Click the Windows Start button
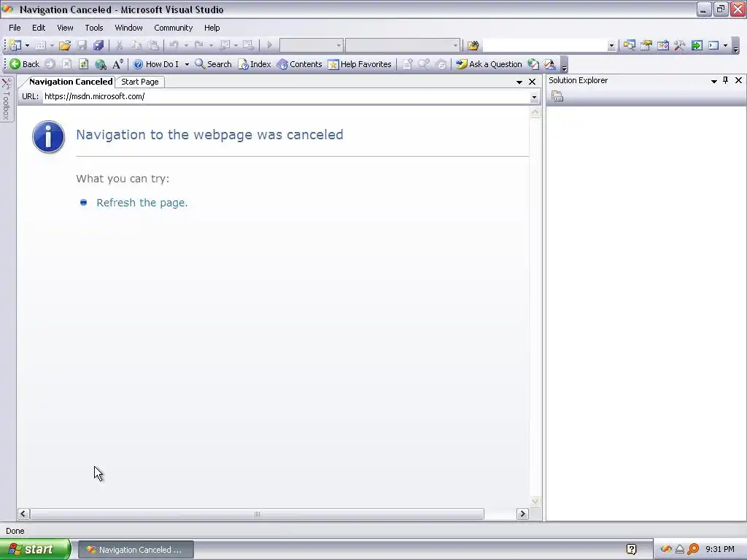Viewport: 747px width, 560px height. [35, 550]
